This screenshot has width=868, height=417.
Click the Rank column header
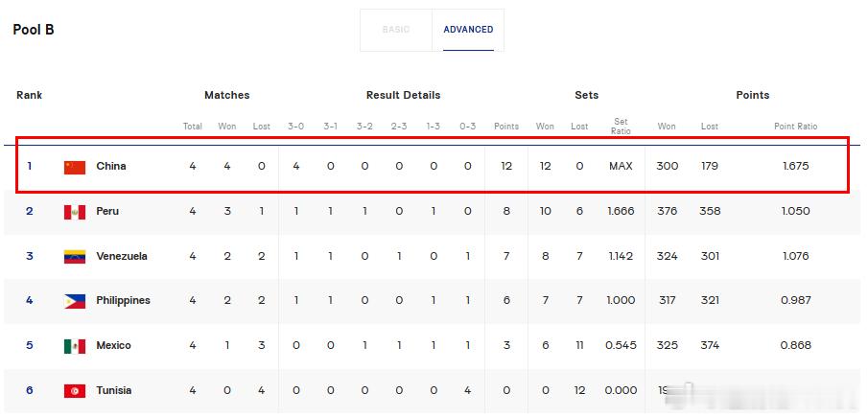tap(30, 95)
